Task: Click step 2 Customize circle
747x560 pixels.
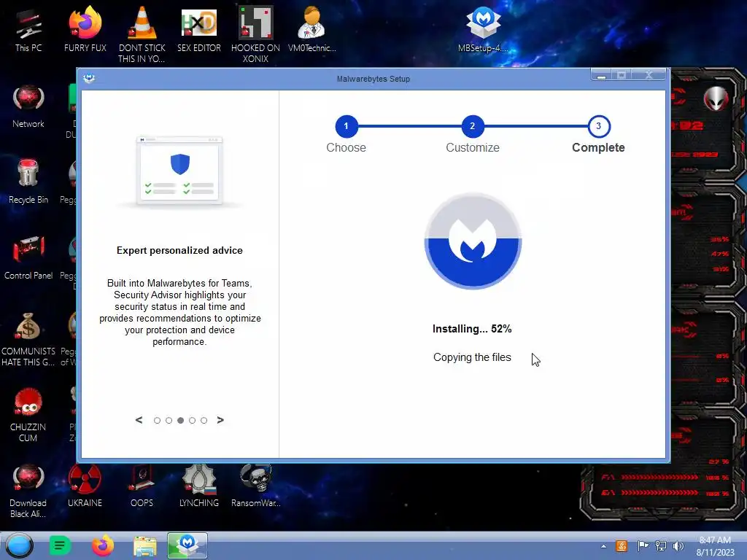Action: 473,126
